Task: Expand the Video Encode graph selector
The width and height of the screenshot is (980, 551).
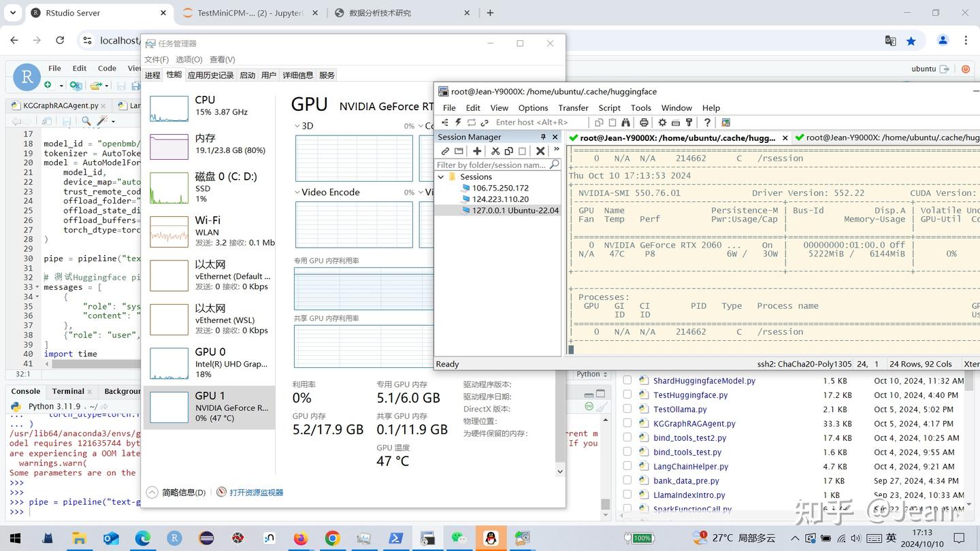Action: click(x=297, y=193)
